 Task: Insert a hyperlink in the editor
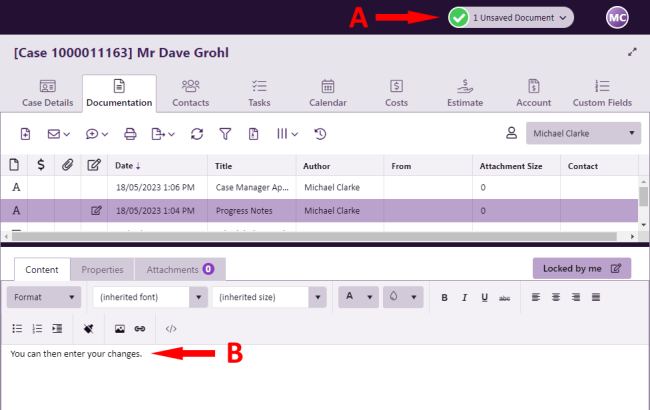140,328
